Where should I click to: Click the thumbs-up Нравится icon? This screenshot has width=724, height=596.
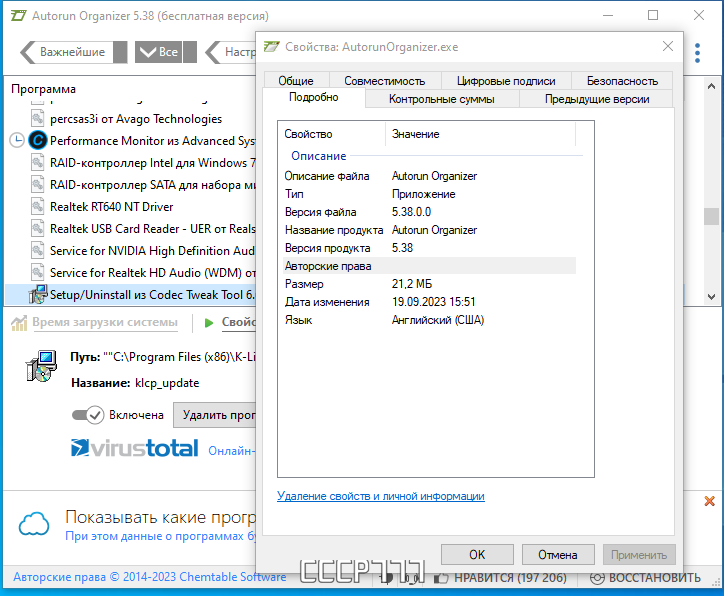441,578
